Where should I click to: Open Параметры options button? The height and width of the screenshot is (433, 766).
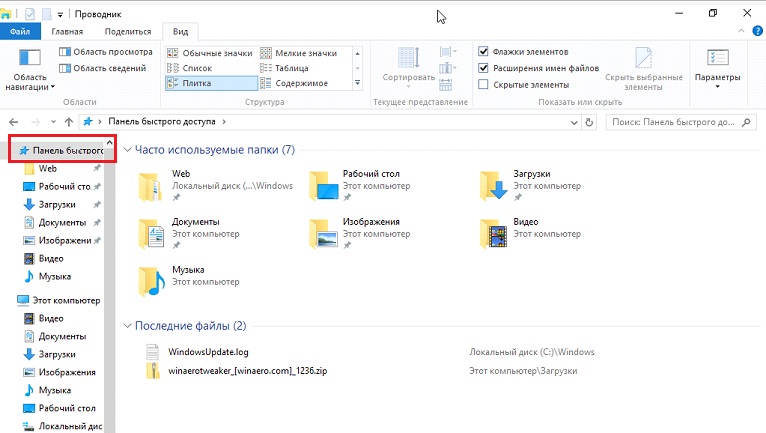click(717, 69)
